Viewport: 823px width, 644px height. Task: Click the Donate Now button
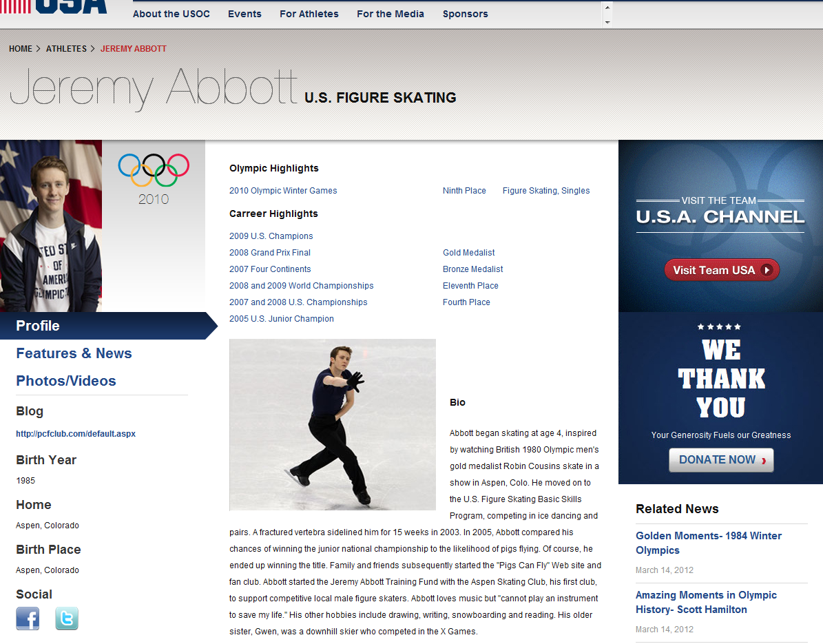pyautogui.click(x=720, y=460)
